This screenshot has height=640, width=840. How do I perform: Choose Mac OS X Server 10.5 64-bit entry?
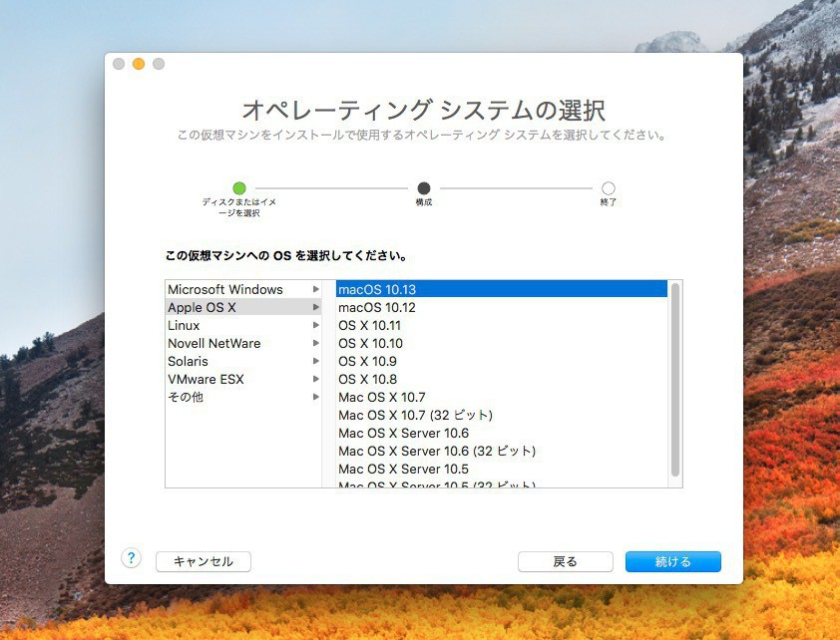point(502,469)
